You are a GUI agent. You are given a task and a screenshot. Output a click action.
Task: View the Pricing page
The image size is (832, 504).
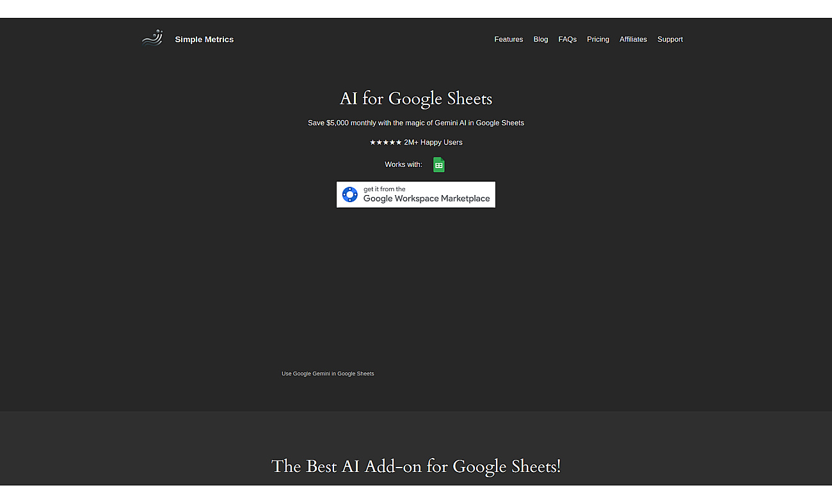(598, 40)
